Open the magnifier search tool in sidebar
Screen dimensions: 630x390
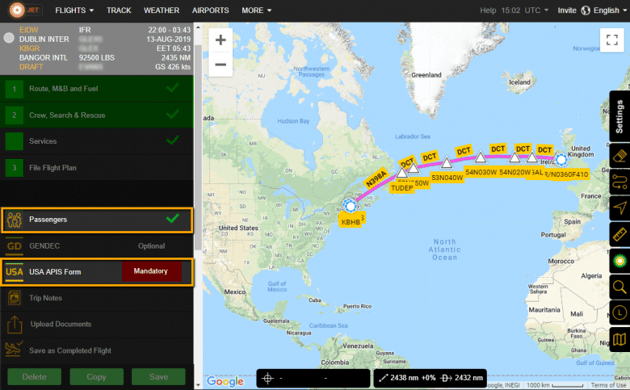coord(620,287)
